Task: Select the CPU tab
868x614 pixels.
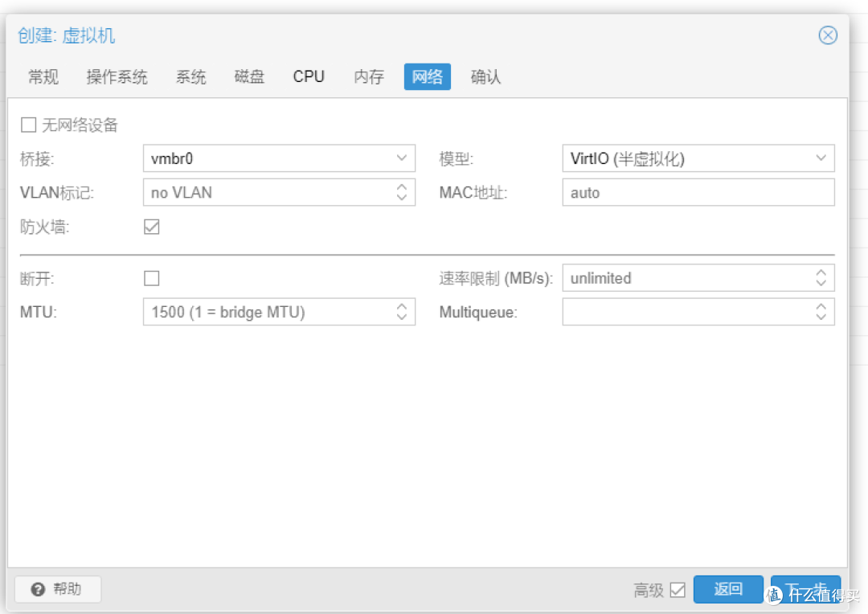Action: 309,76
